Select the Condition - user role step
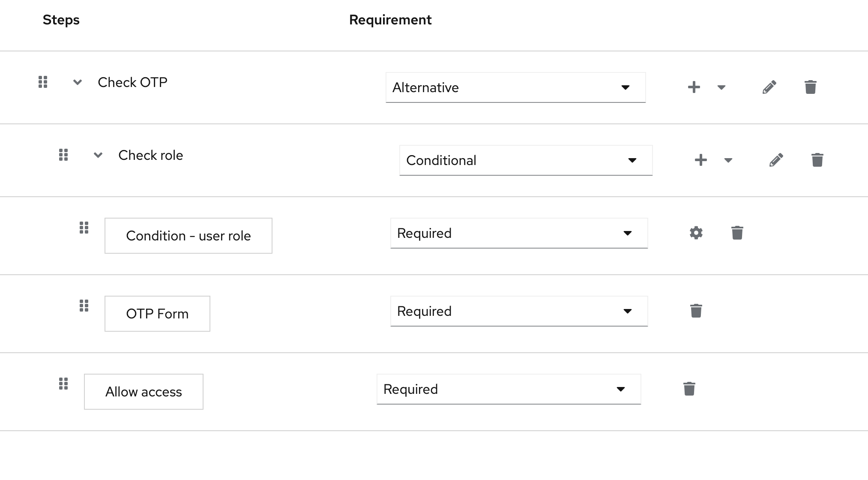The width and height of the screenshot is (868, 480). coord(188,235)
